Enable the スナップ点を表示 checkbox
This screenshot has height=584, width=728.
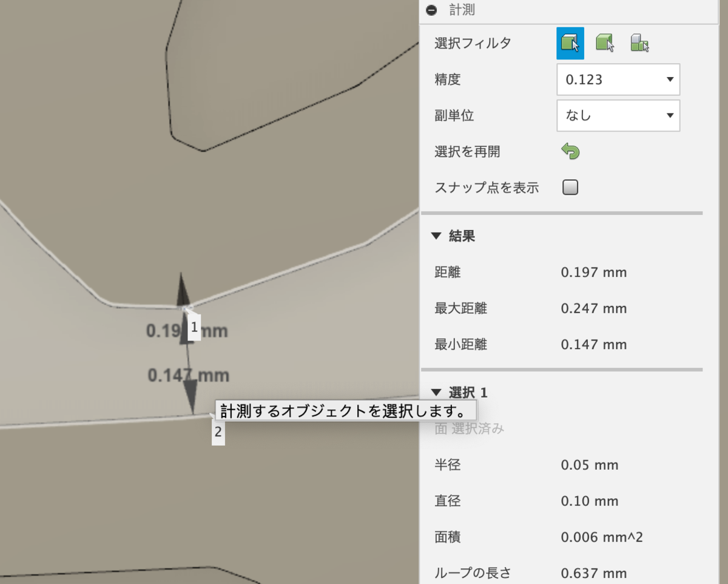pos(570,187)
